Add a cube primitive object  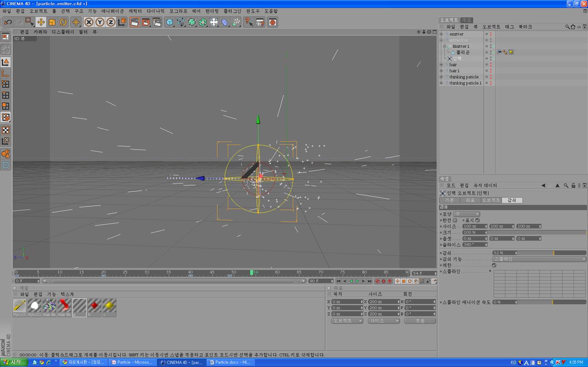[170, 22]
